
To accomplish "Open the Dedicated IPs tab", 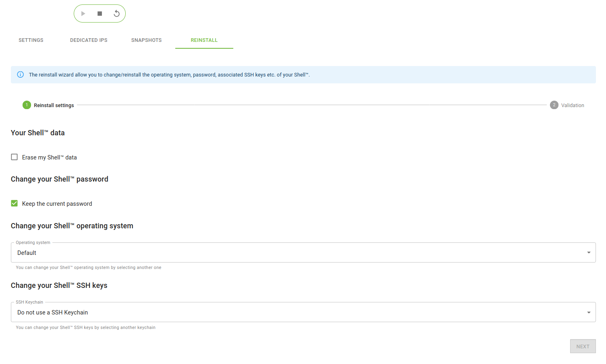I will [x=89, y=40].
